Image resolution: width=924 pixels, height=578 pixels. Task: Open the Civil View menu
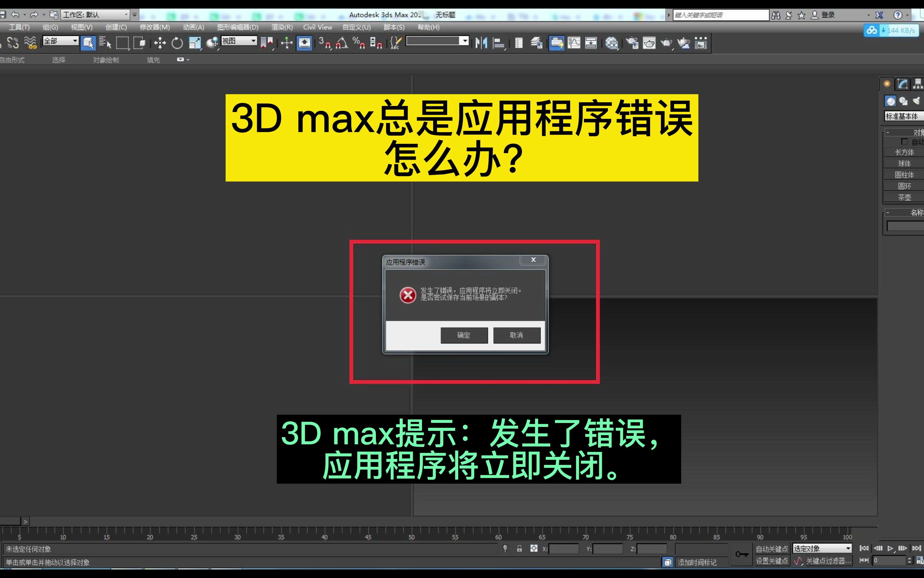[318, 27]
